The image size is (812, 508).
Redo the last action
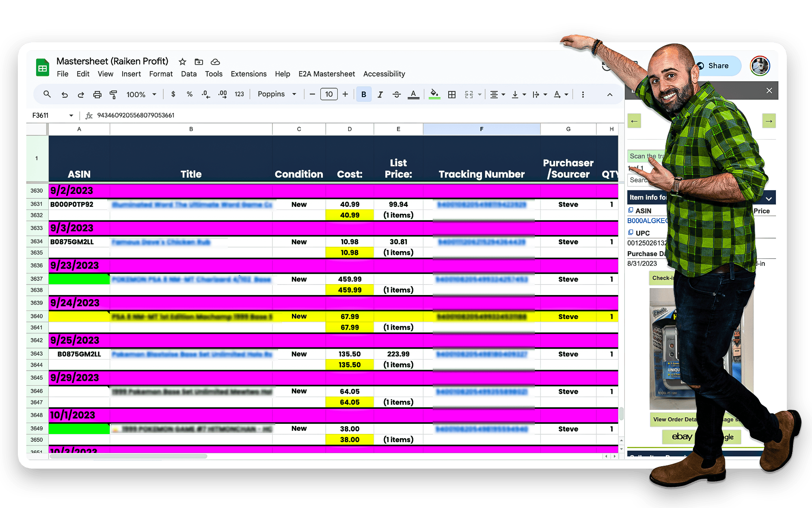(81, 94)
